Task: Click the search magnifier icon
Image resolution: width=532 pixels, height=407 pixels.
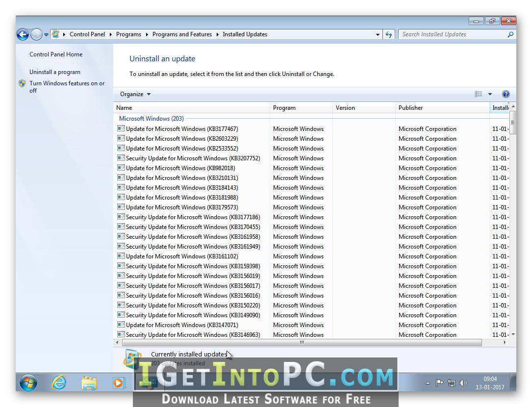Action: [x=510, y=34]
